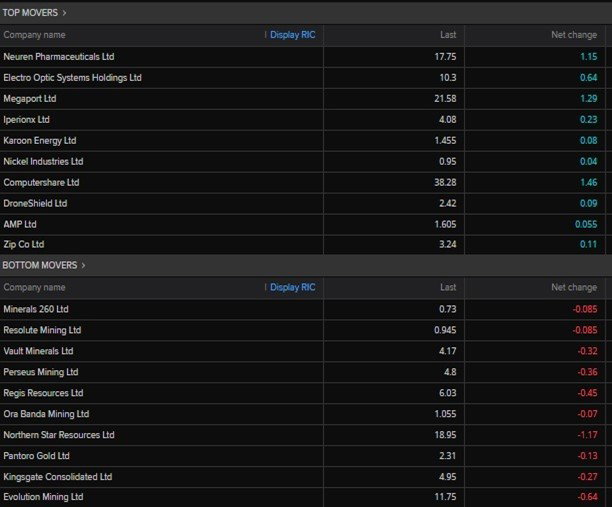Open the BOTTOM MOVERS heading

40,265
